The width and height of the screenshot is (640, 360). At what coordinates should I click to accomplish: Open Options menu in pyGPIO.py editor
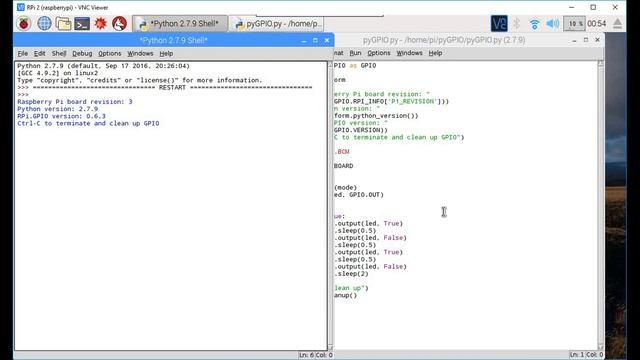tap(378, 53)
